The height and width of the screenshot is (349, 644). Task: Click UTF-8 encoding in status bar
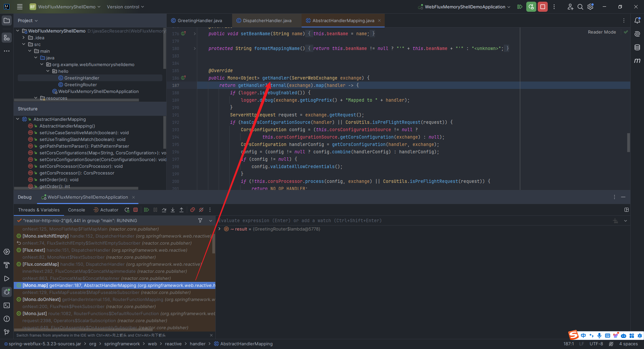[596, 344]
